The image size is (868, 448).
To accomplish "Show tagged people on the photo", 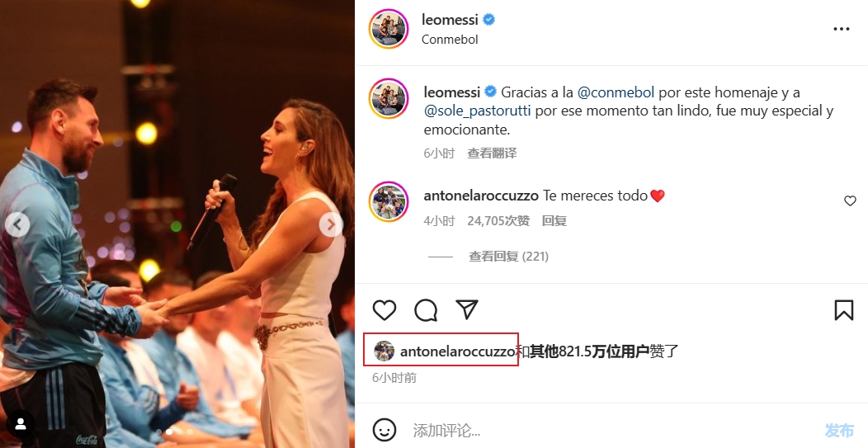I will (21, 424).
